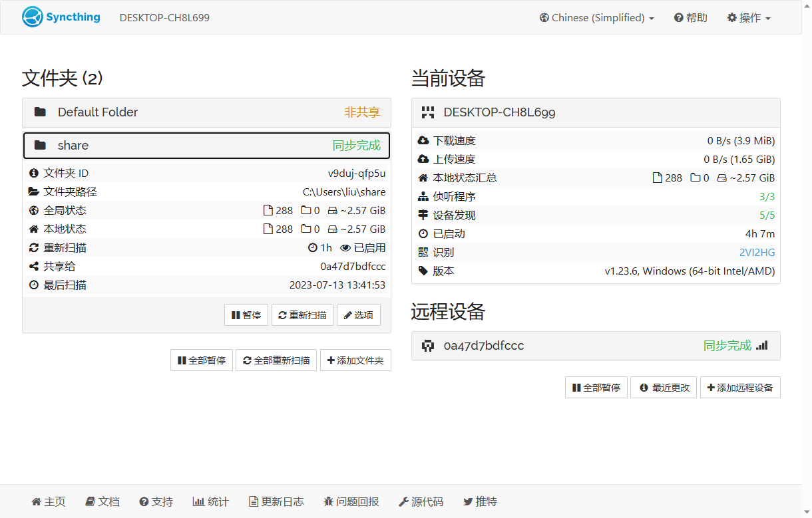Click the share folder icon
This screenshot has width=812, height=518.
[40, 146]
